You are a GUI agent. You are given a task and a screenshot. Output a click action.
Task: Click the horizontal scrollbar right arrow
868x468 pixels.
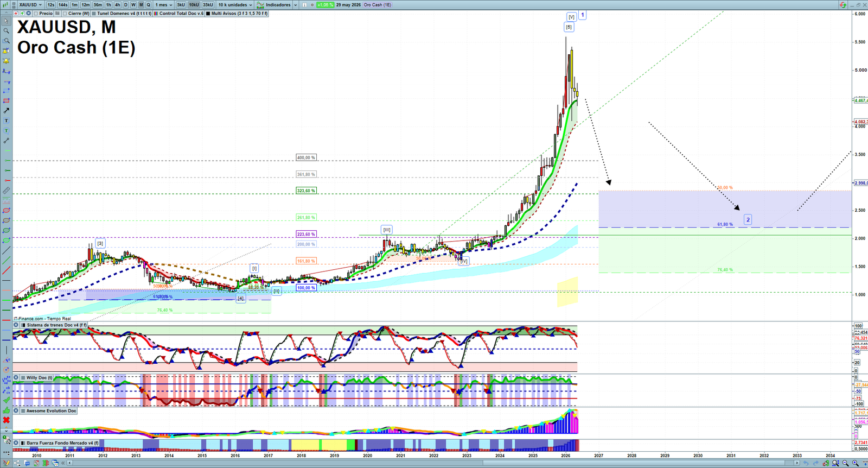(797, 463)
